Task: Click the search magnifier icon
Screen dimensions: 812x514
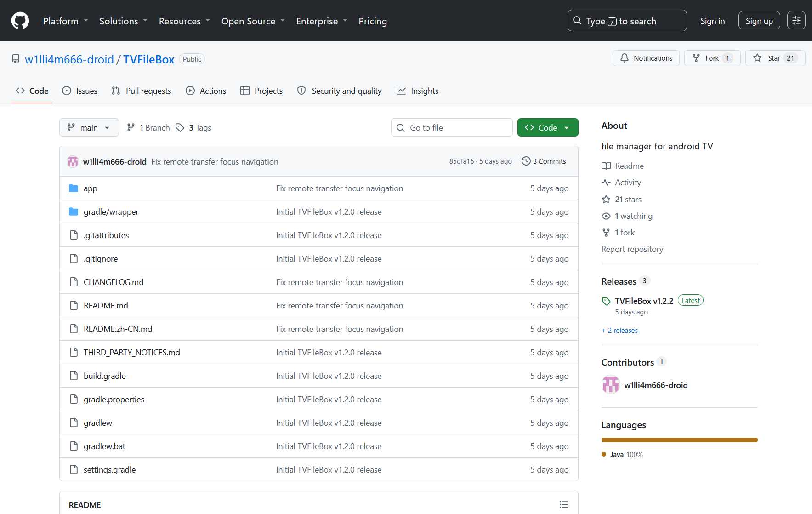Action: (x=577, y=21)
